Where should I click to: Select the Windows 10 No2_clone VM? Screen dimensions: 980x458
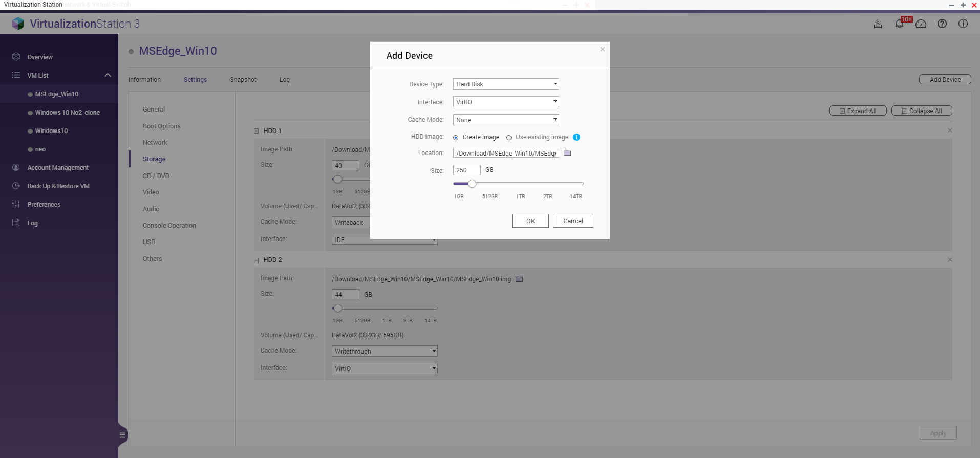pyautogui.click(x=67, y=113)
